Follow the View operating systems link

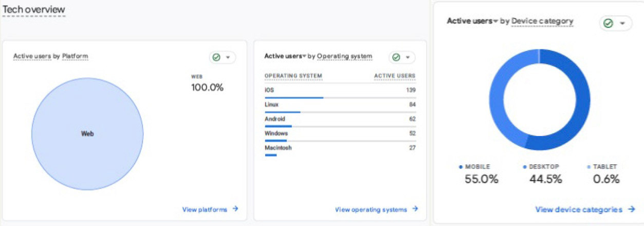point(371,210)
